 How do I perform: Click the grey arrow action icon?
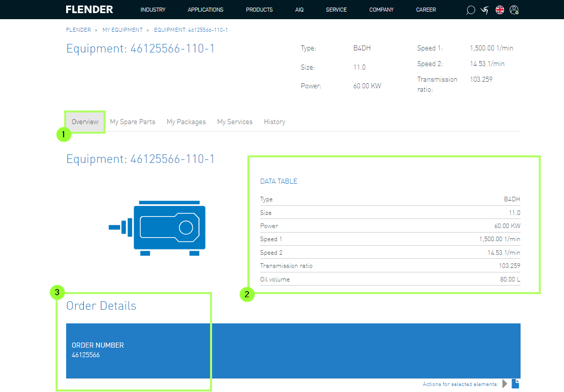tap(504, 384)
